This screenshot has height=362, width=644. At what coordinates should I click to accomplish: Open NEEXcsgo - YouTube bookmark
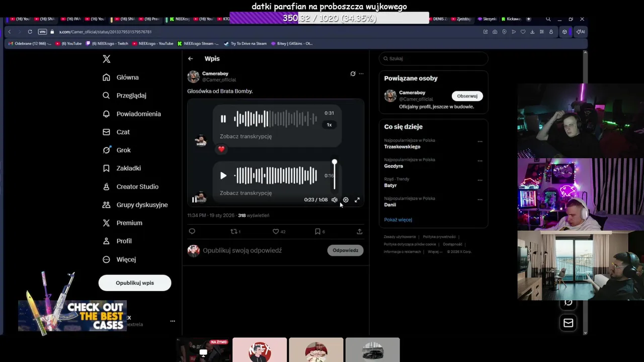point(152,43)
